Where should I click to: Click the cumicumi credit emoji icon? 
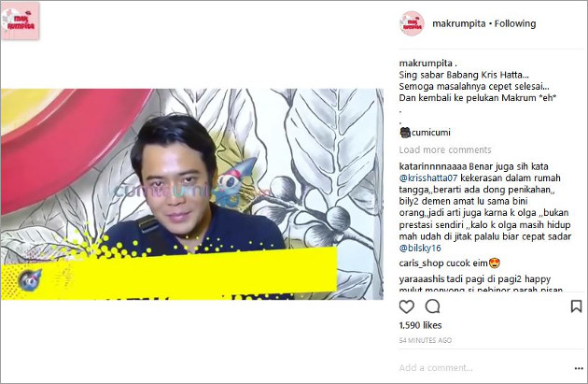click(x=405, y=133)
